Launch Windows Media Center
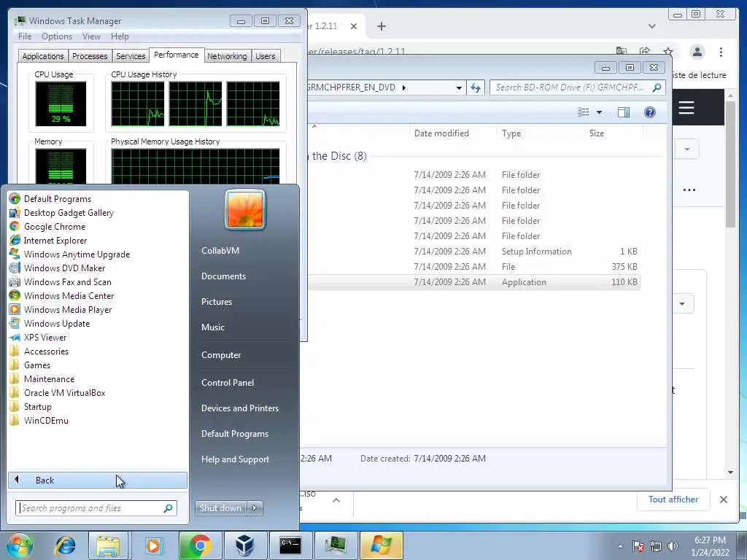This screenshot has width=747, height=560. point(69,296)
